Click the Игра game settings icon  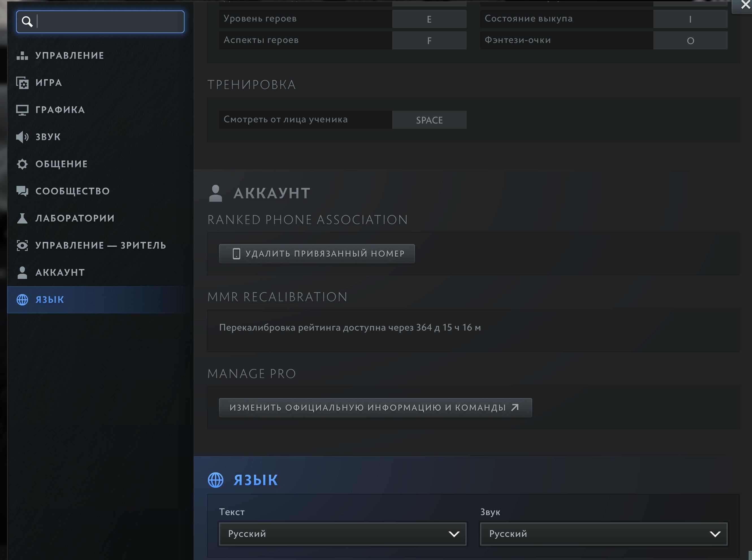coord(22,83)
